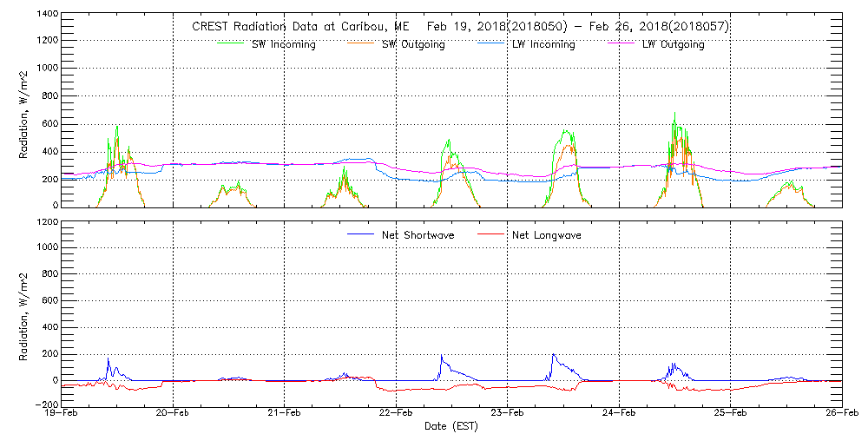Click the Date (EST) axis title
This screenshot has height=434, width=868.
click(452, 426)
